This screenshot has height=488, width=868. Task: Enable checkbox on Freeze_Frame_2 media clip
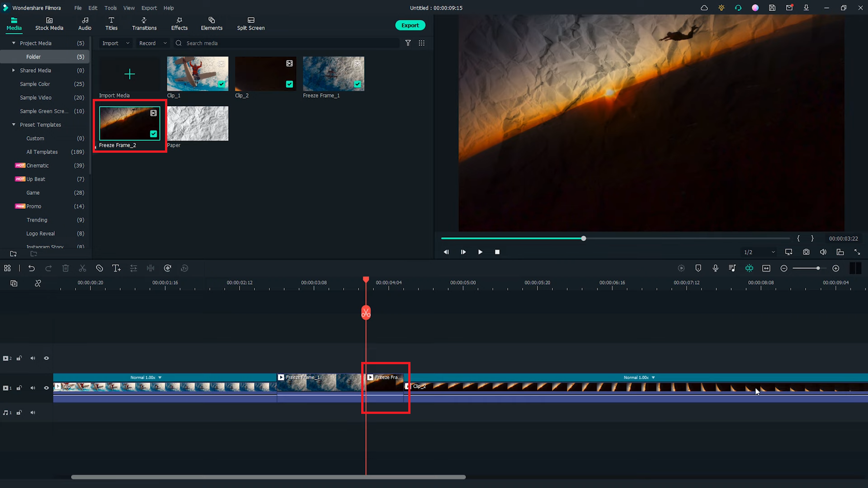tap(153, 134)
